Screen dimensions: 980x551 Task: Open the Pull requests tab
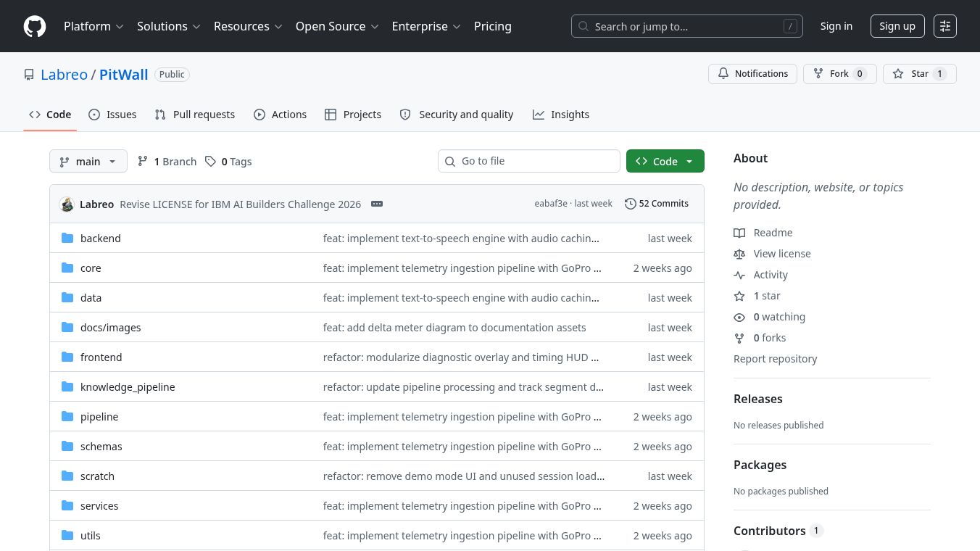tap(195, 115)
